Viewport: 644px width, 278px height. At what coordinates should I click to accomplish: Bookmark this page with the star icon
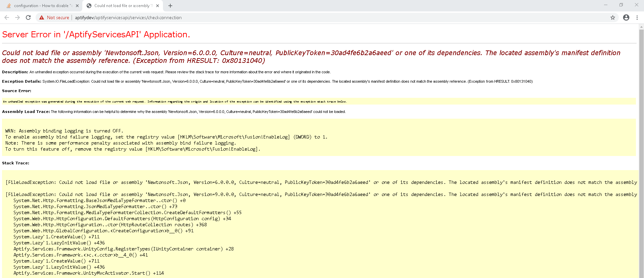[x=612, y=17]
